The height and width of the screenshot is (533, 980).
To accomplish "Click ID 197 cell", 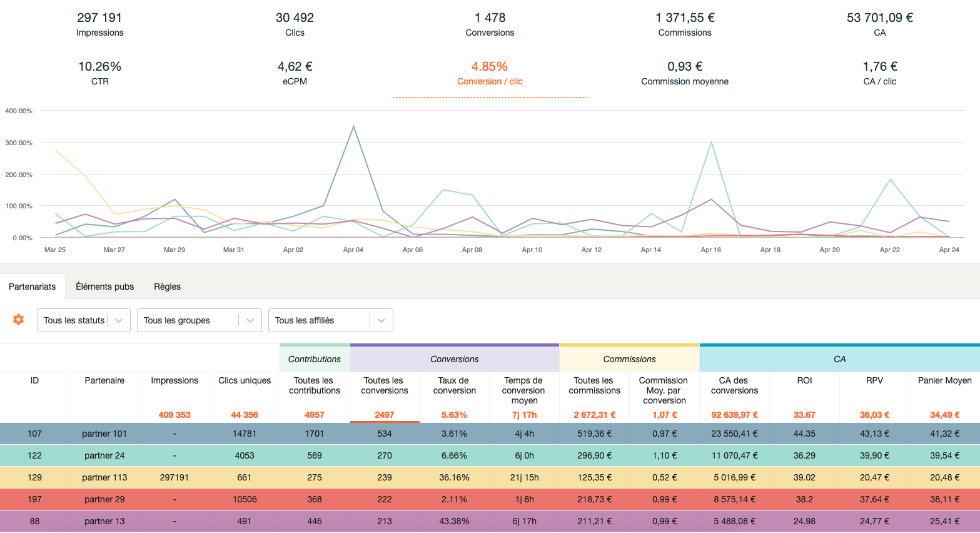I will pyautogui.click(x=34, y=499).
